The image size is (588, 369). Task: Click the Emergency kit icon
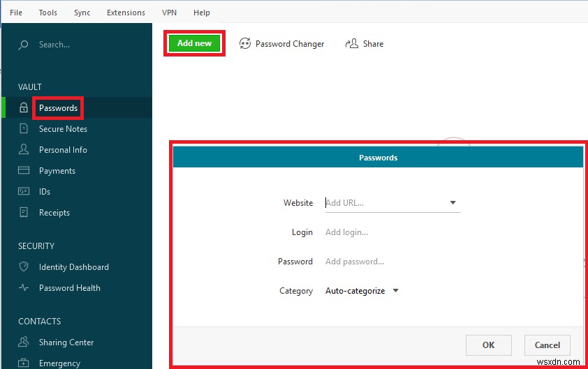[x=24, y=363]
